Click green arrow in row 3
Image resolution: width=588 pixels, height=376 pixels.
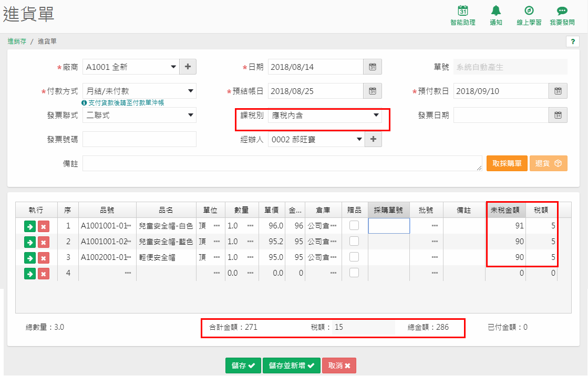(29, 258)
